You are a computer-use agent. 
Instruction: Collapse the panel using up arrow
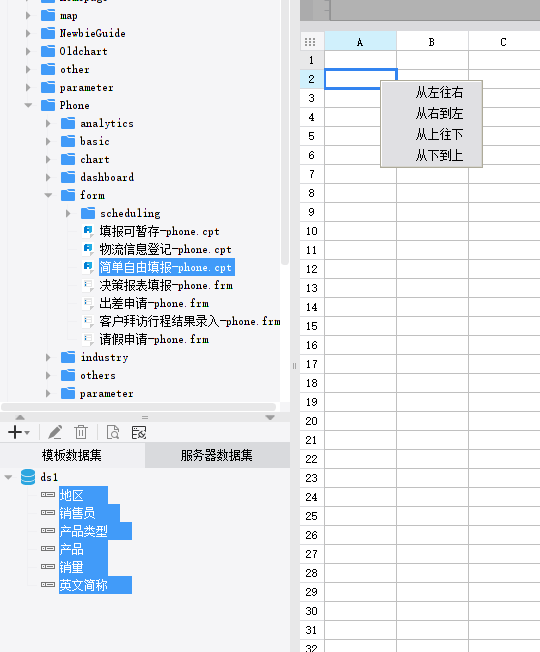(20, 417)
